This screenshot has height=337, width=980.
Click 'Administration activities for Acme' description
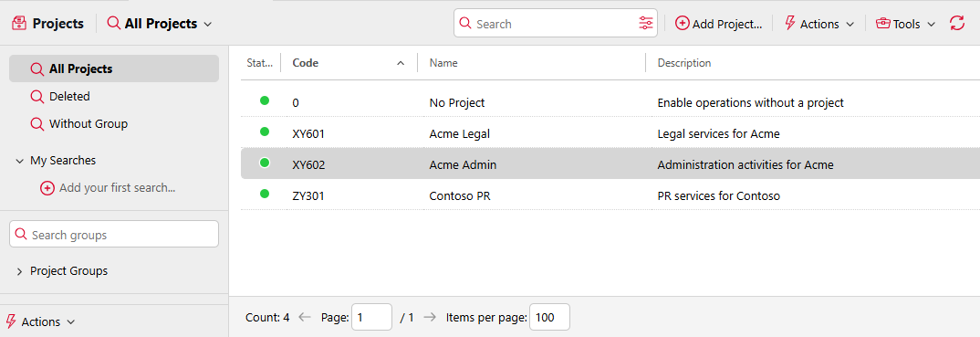745,165
